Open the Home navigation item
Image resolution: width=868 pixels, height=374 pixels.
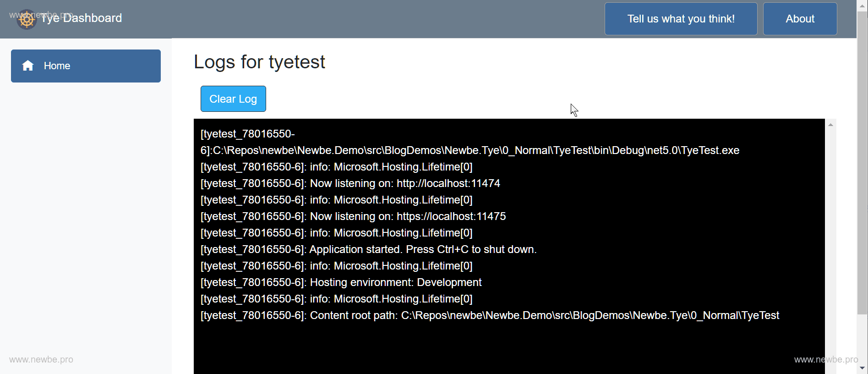point(86,66)
